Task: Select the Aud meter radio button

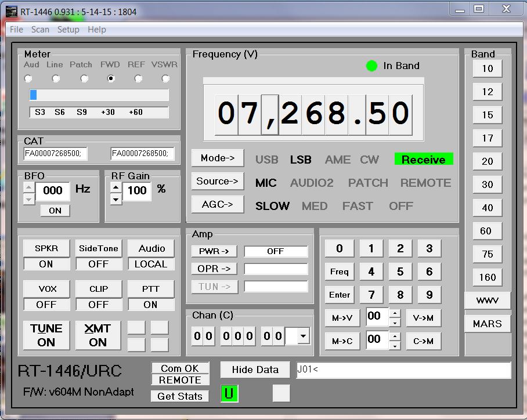Action: (x=28, y=78)
